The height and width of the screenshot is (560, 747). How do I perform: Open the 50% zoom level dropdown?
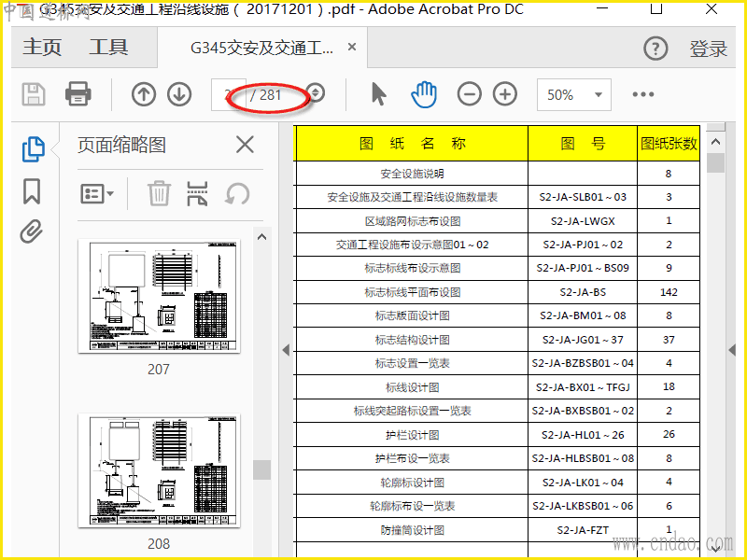[x=574, y=95]
